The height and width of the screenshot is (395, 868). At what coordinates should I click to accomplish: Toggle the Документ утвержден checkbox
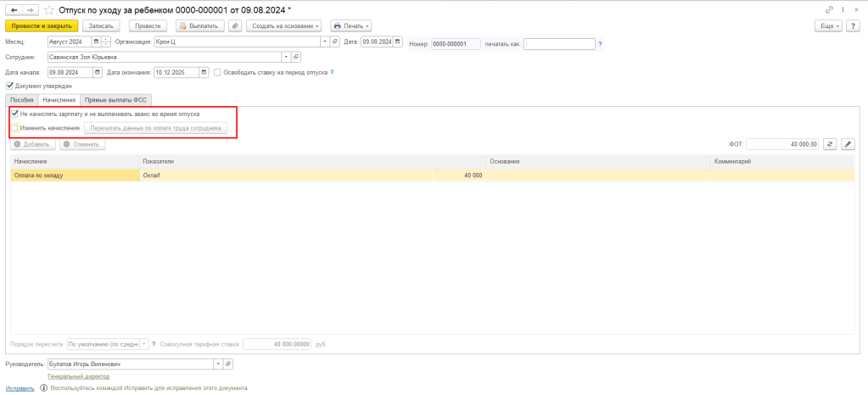click(x=9, y=86)
